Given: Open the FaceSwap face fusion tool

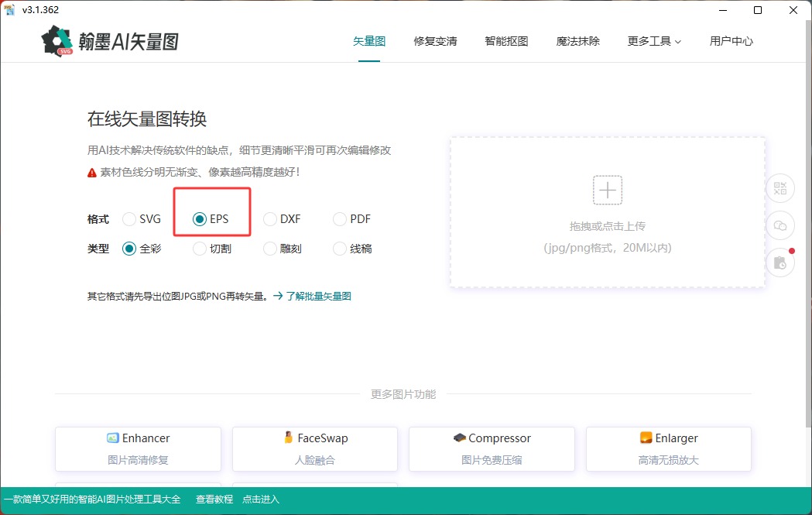Looking at the screenshot, I should point(314,449).
